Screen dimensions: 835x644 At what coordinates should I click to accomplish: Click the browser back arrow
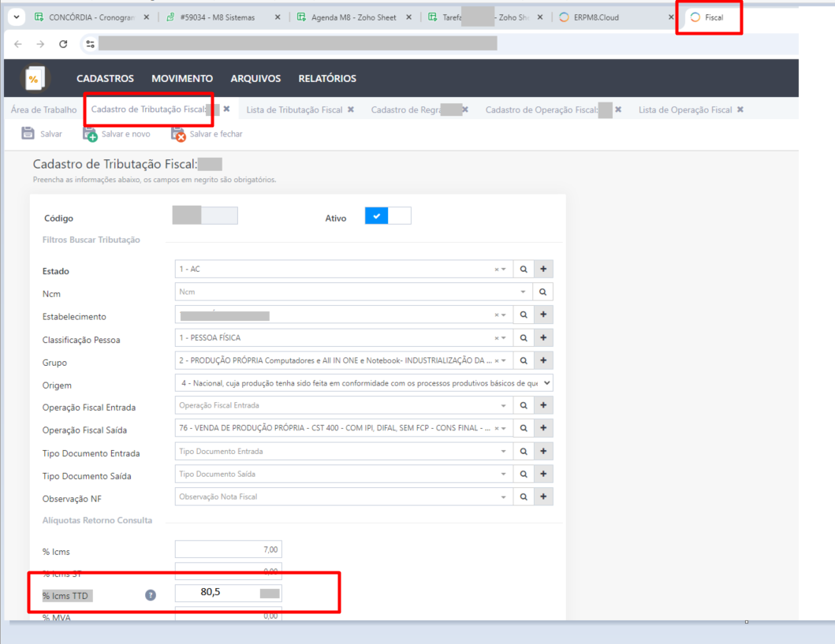pyautogui.click(x=18, y=44)
